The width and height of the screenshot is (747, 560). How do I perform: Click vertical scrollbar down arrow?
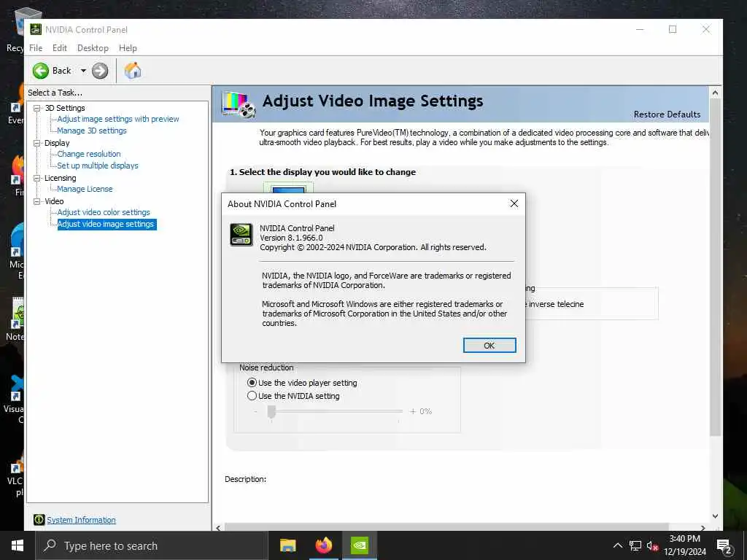tap(715, 516)
